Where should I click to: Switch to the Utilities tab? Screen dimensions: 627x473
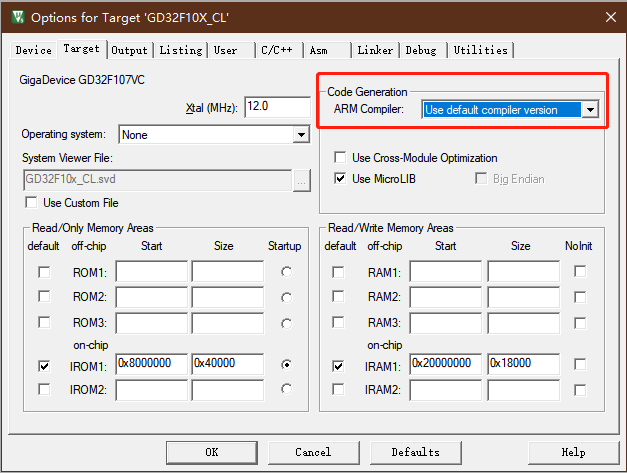(481, 50)
